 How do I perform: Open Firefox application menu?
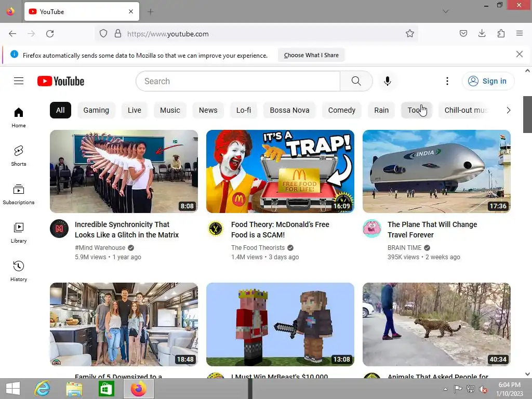(520, 34)
